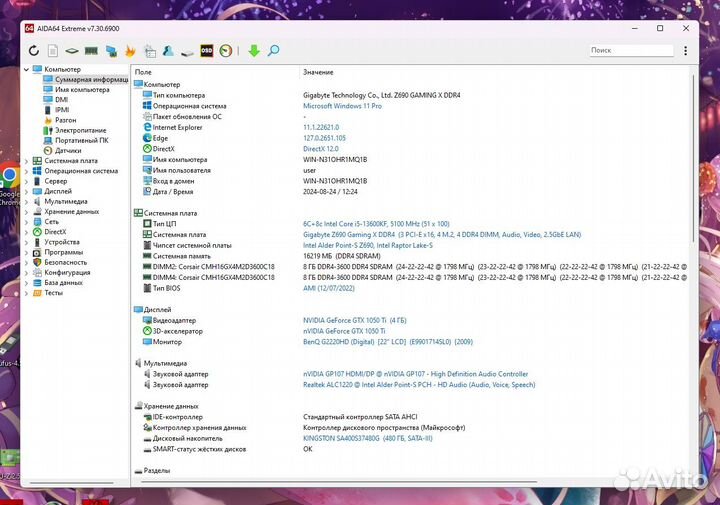Collapse the Компьютер tree node
Image resolution: width=720 pixels, height=505 pixels.
click(26, 69)
